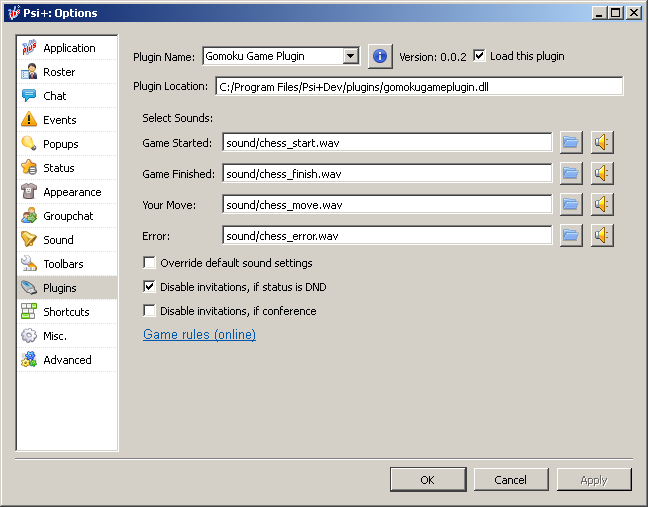Toggle Load this plugin checkbox

(480, 56)
